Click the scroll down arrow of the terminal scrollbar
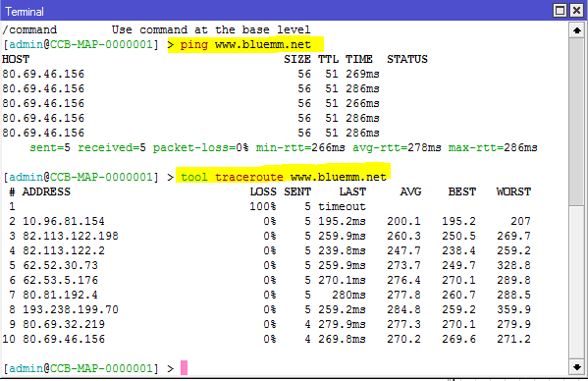The width and height of the screenshot is (588, 381). pos(577,367)
